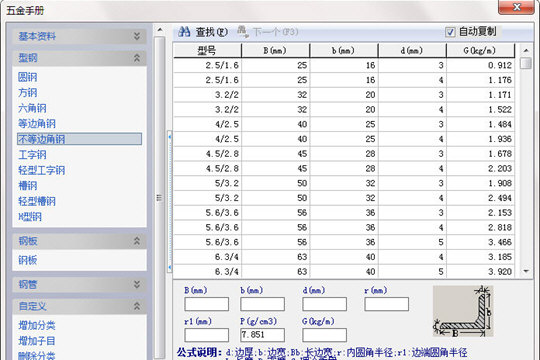This screenshot has height=360, width=540.
Task: Click the B(mm) input field
Action: [206, 304]
